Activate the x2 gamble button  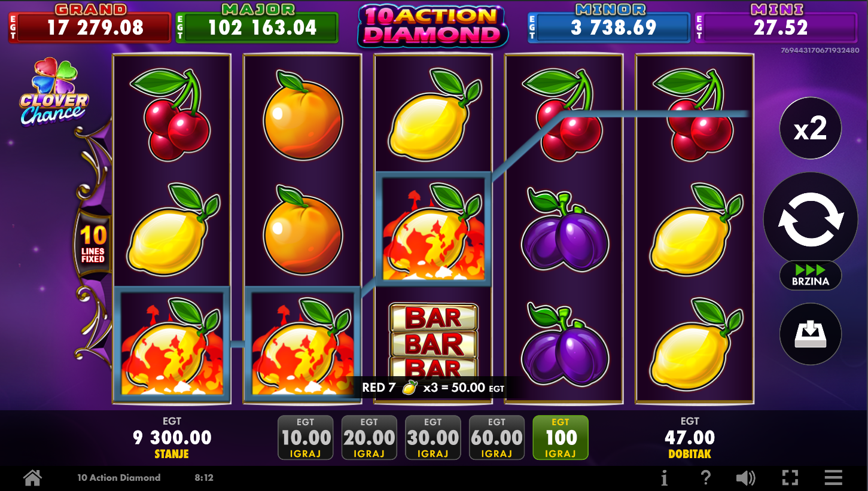tap(811, 128)
